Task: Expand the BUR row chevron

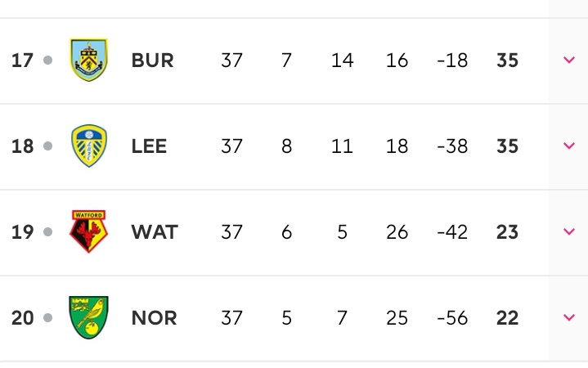Action: (x=569, y=60)
